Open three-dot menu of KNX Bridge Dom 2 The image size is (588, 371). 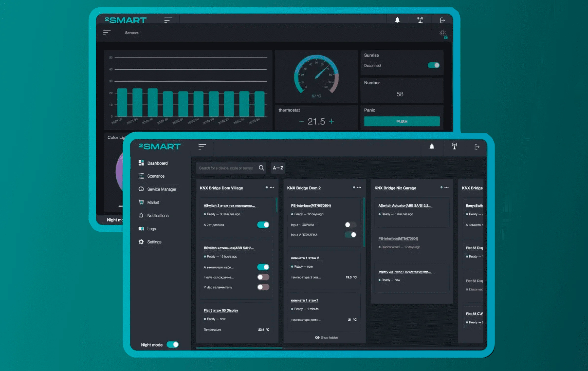[x=359, y=187]
